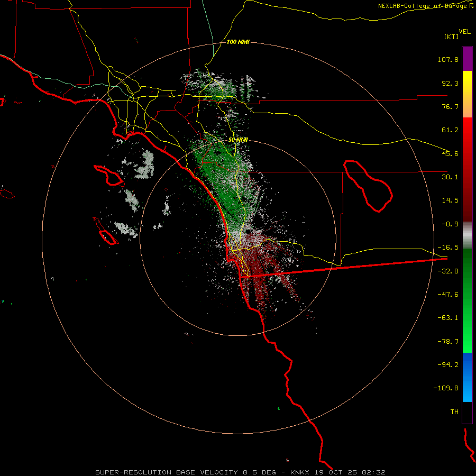Pick the green segment of the color bar
This screenshot has height=476, width=476.
click(x=467, y=300)
